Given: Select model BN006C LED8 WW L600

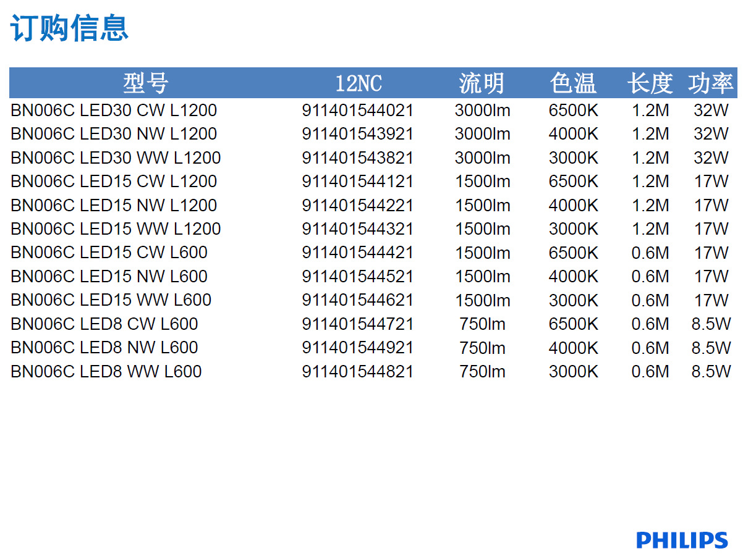Looking at the screenshot, I should pos(106,372).
